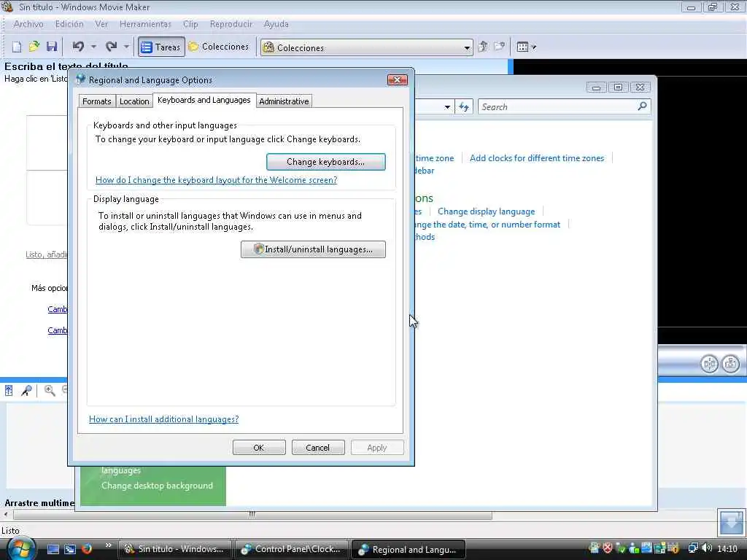Toggle the Tareas pane button
Screen dimensions: 747x560
[x=161, y=47]
